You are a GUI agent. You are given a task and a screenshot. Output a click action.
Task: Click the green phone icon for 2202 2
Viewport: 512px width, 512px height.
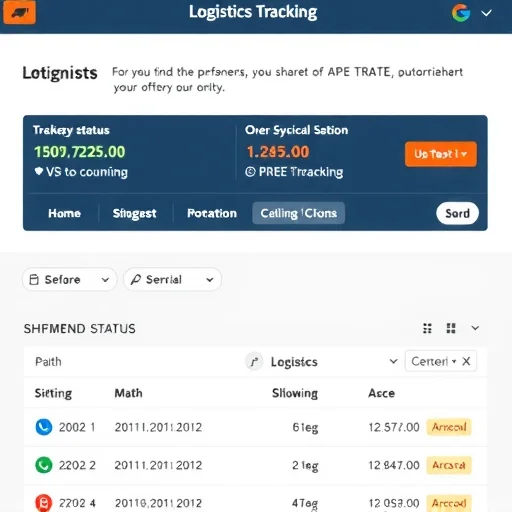point(44,465)
